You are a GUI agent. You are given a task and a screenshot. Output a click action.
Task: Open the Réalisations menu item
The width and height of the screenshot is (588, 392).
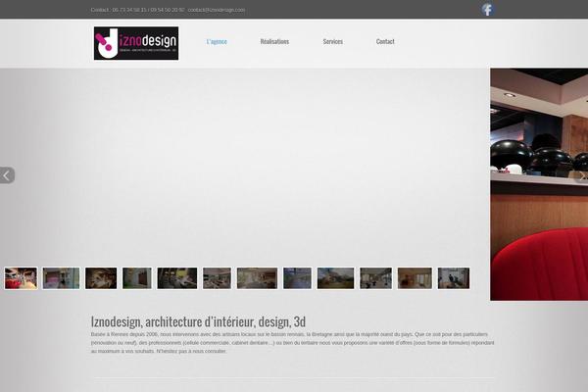point(274,41)
